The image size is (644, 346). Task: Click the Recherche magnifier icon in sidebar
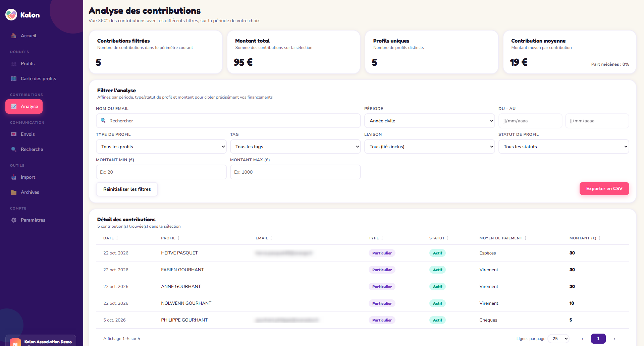(14, 149)
